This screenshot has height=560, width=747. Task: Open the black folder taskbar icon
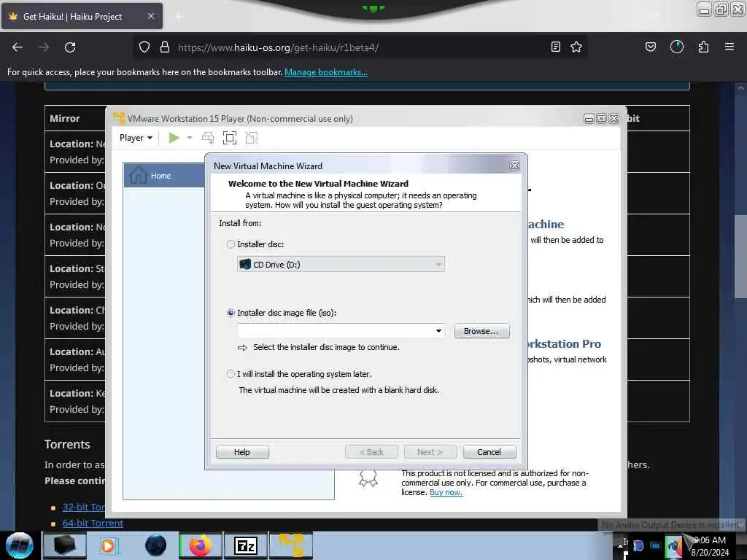(65, 545)
